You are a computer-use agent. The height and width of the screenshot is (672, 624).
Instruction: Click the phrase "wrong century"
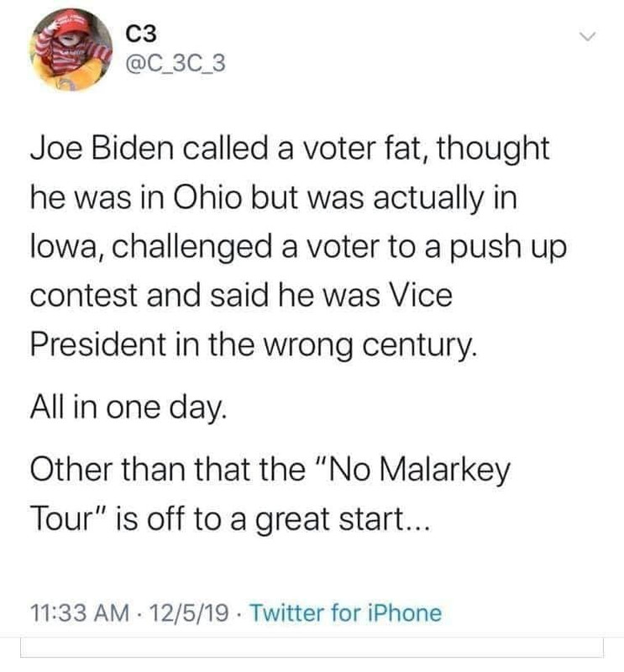(370, 346)
